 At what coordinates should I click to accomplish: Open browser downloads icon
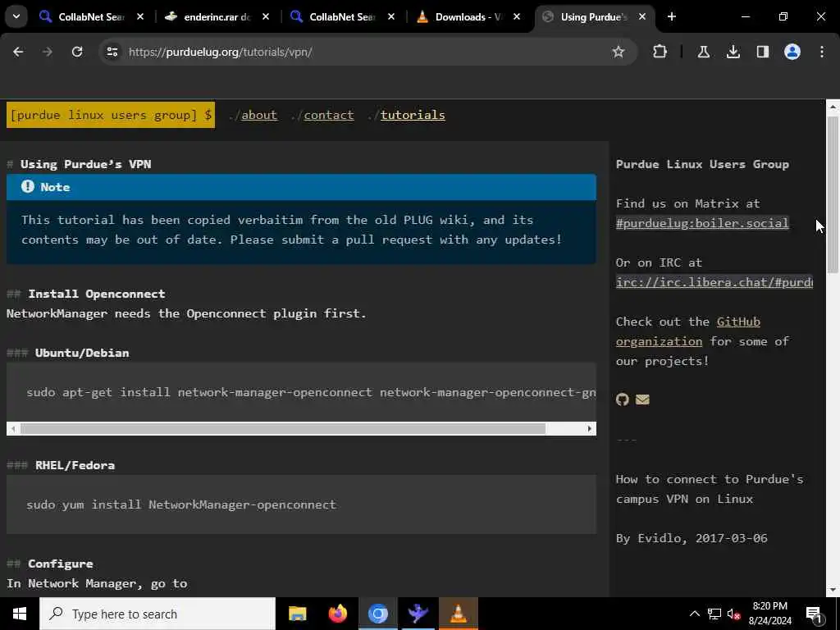tap(733, 52)
